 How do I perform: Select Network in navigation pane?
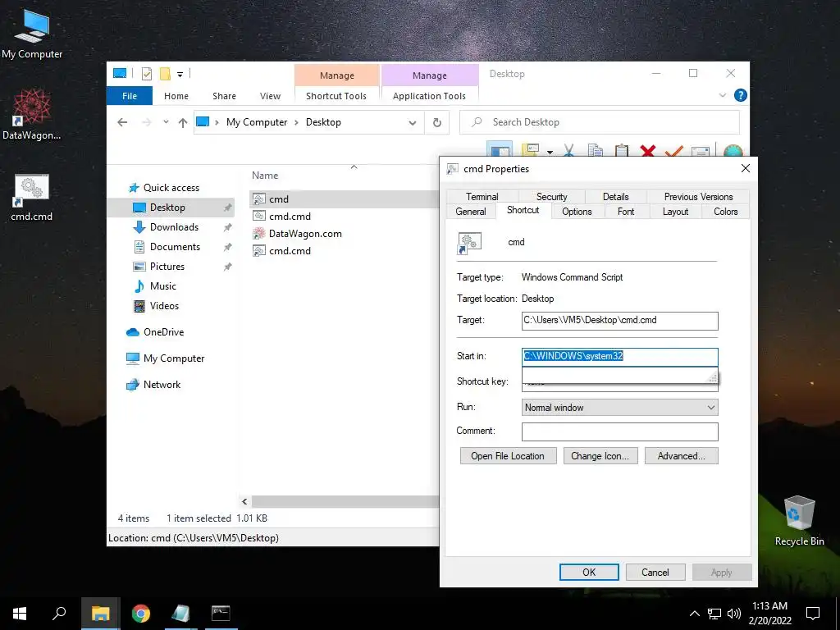click(162, 385)
